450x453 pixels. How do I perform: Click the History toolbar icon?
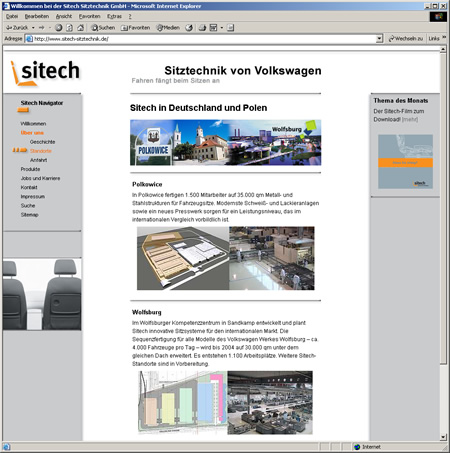189,28
